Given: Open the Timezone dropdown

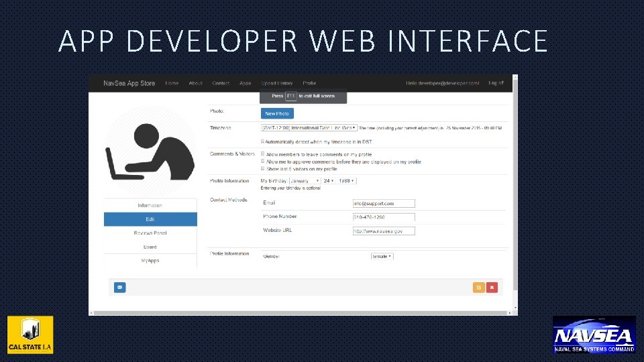Looking at the screenshot, I should 309,128.
